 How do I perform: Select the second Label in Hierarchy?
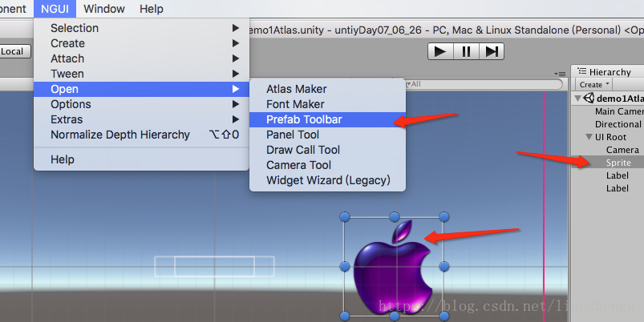tap(618, 188)
